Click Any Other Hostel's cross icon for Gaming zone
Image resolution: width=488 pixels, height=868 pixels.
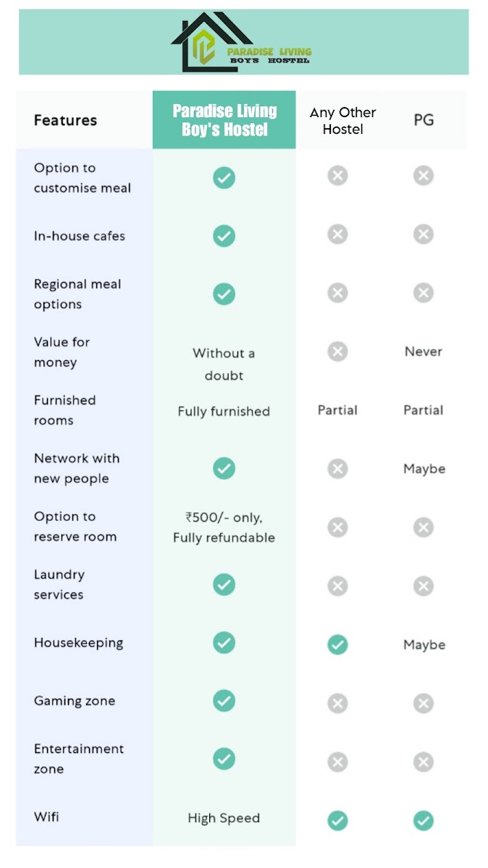[337, 703]
